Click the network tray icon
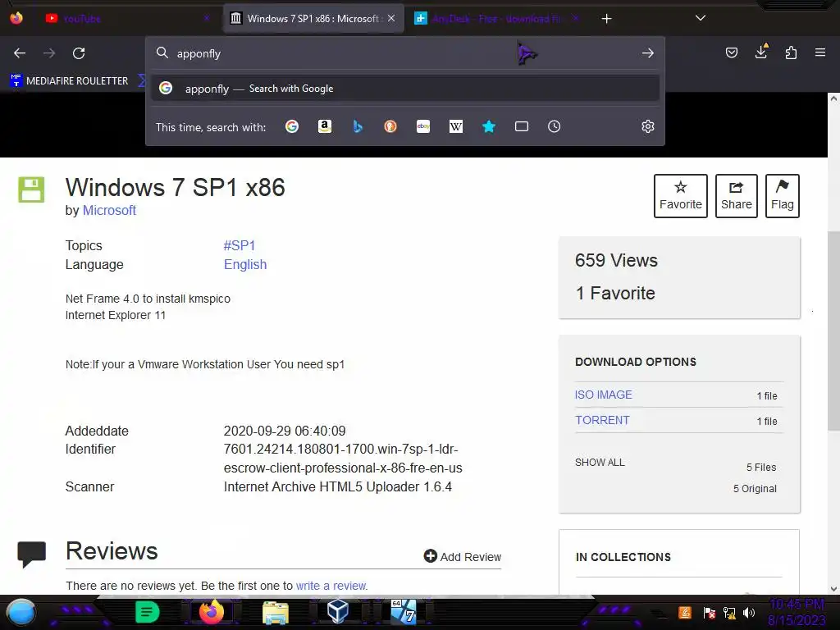The image size is (840, 630). [x=729, y=613]
